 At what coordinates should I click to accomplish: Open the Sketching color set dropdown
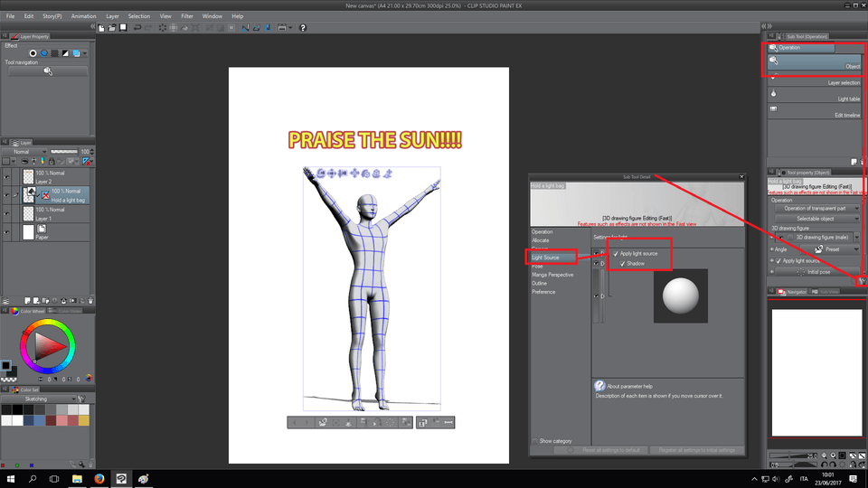(39, 399)
